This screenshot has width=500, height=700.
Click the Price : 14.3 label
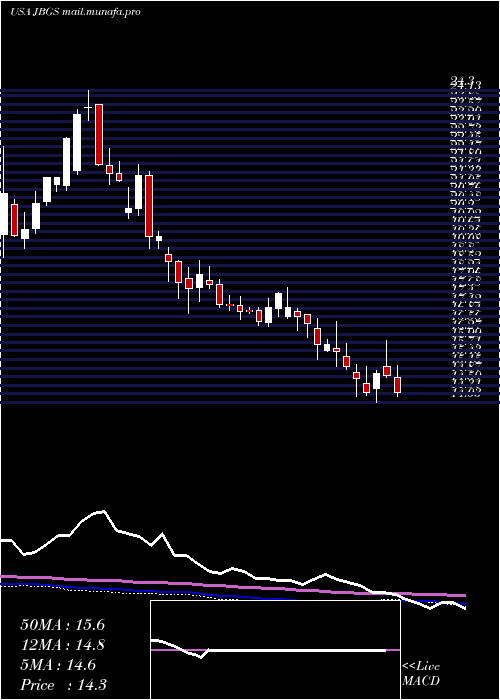click(63, 685)
